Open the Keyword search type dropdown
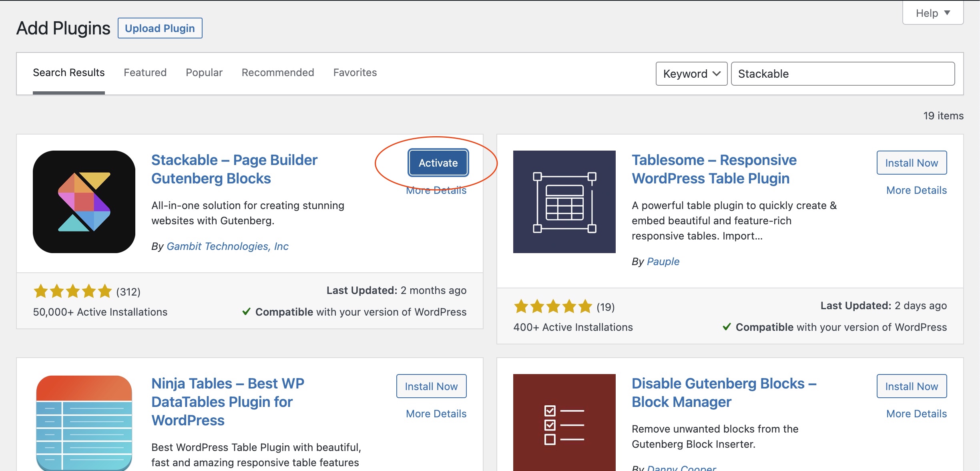This screenshot has width=980, height=471. tap(691, 74)
